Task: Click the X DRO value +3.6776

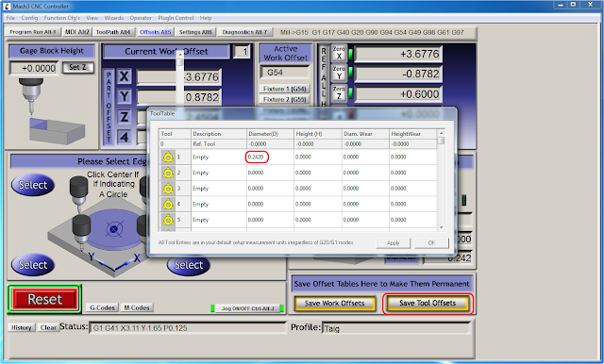Action: coord(398,54)
